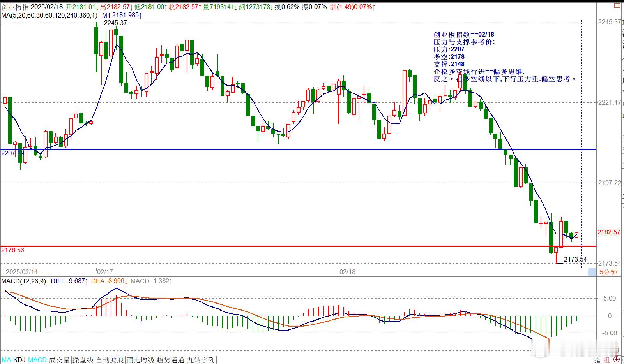Select the MACD indicator tab

click(x=37, y=360)
